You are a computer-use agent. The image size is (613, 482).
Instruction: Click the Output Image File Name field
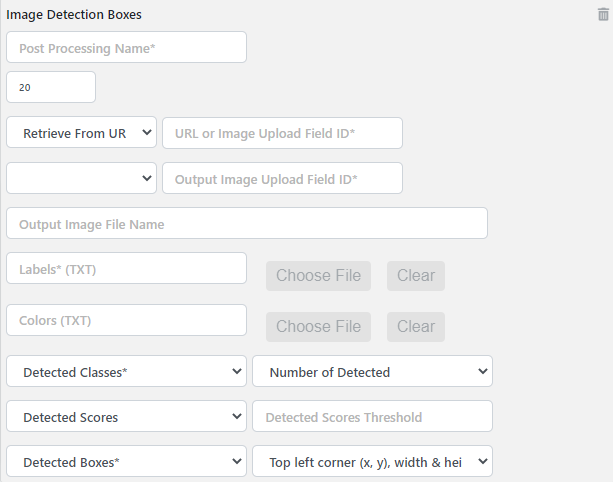point(246,223)
